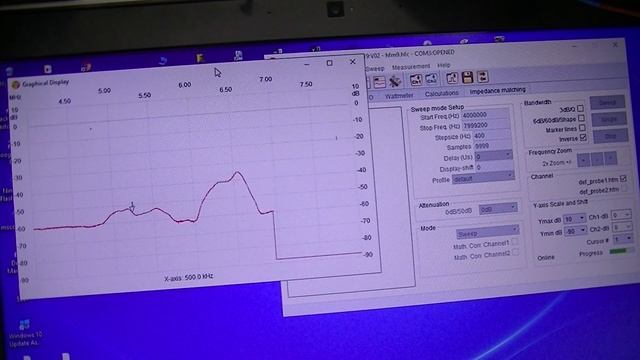Screen dimensions: 640x360
Task: Open the Measurement menu
Action: (x=411, y=67)
